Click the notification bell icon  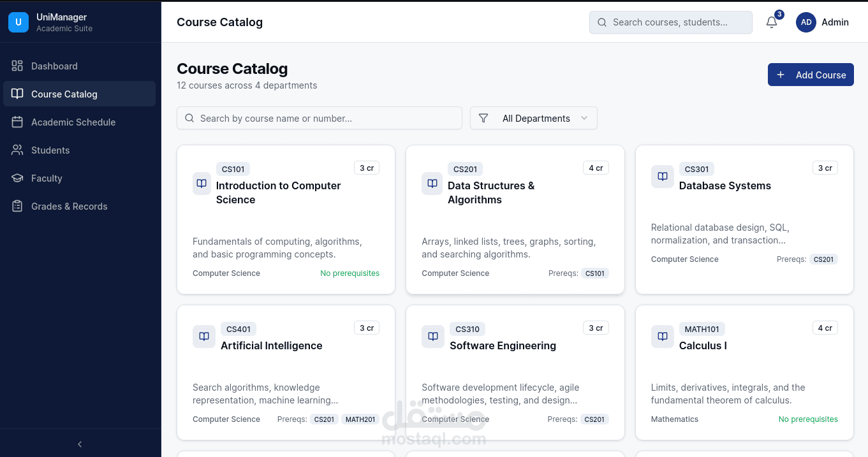click(772, 22)
